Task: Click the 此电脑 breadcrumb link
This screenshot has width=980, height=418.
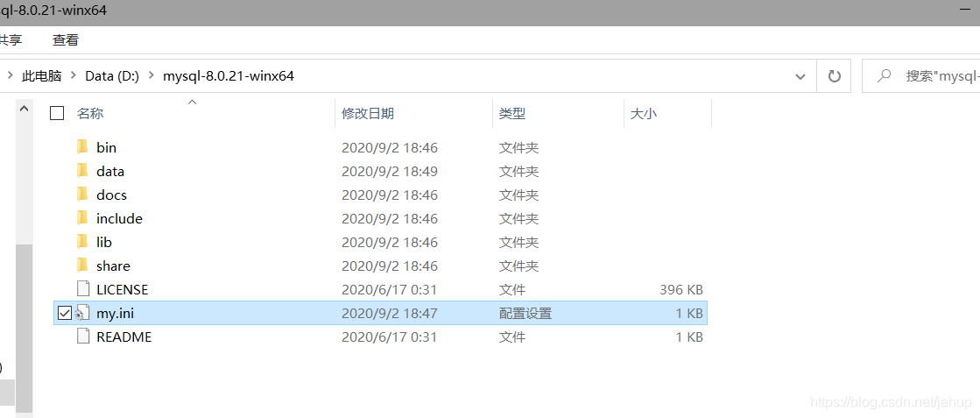Action: tap(41, 76)
